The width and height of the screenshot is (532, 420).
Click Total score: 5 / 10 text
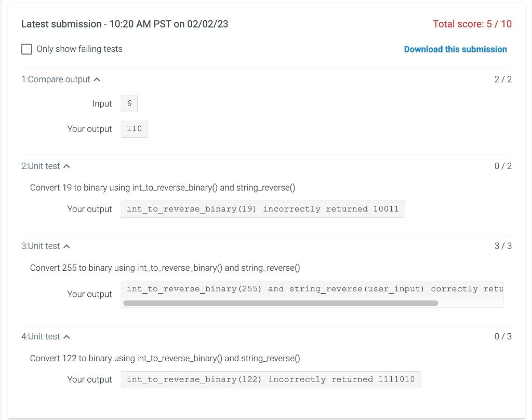(x=472, y=24)
